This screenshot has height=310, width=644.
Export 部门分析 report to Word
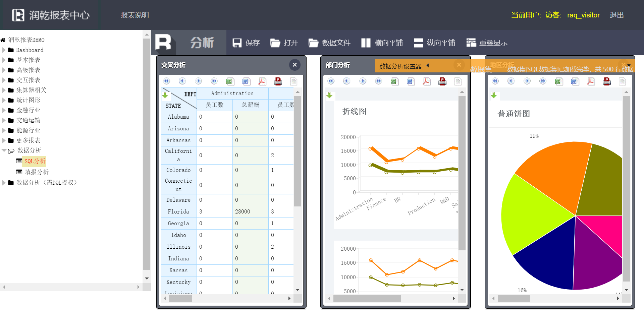411,81
